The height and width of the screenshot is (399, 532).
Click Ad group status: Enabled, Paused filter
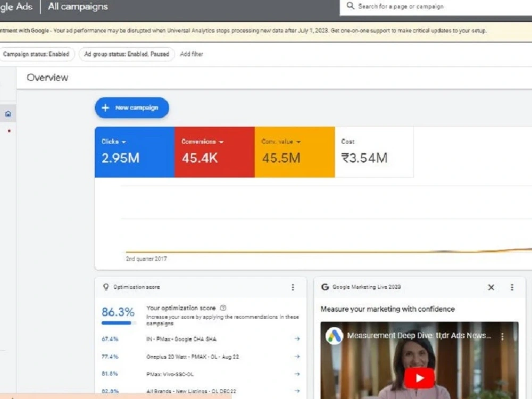click(127, 54)
